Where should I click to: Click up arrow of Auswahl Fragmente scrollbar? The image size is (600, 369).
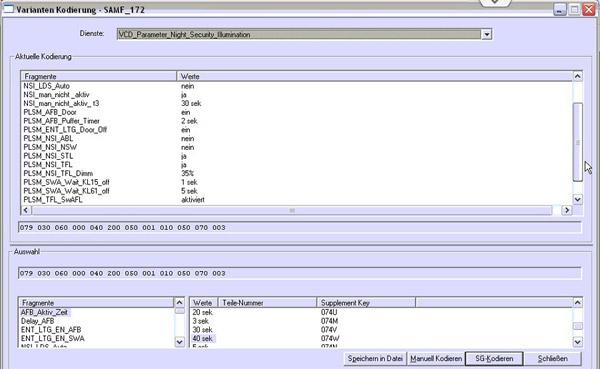pos(179,303)
